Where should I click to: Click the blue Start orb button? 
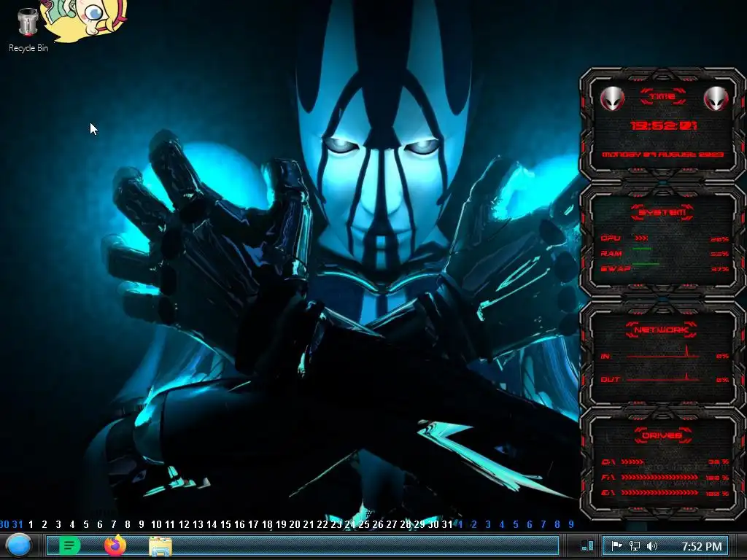(x=19, y=545)
